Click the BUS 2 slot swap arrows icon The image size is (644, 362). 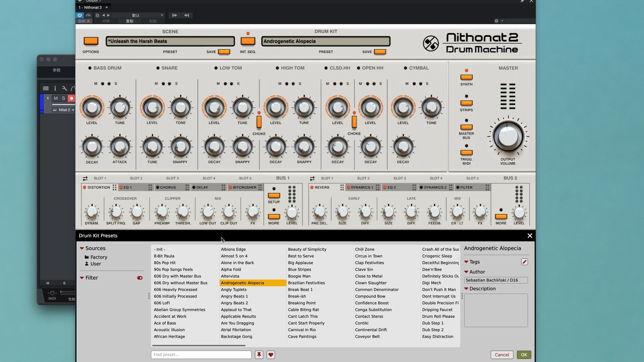click(x=312, y=178)
